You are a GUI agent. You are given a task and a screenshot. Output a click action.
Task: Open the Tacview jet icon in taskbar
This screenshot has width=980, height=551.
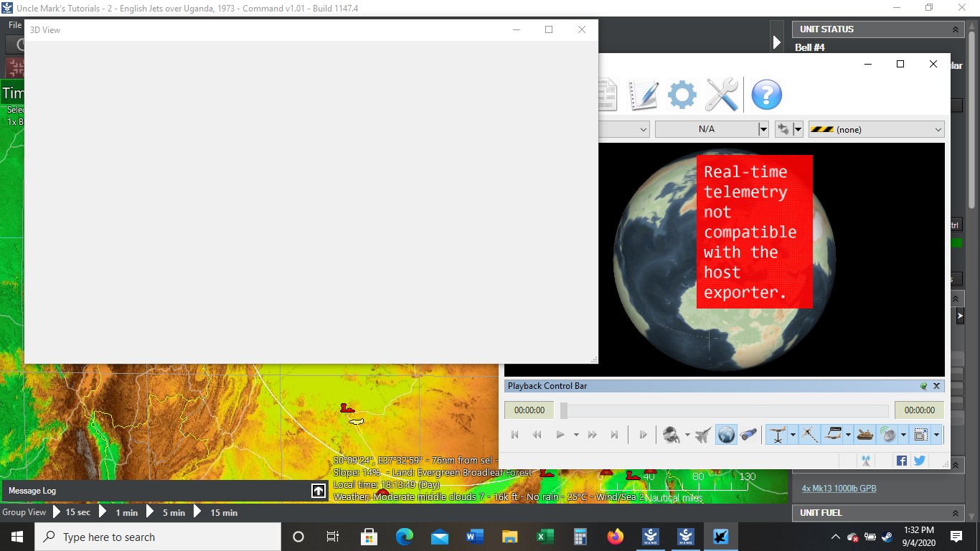(x=720, y=537)
